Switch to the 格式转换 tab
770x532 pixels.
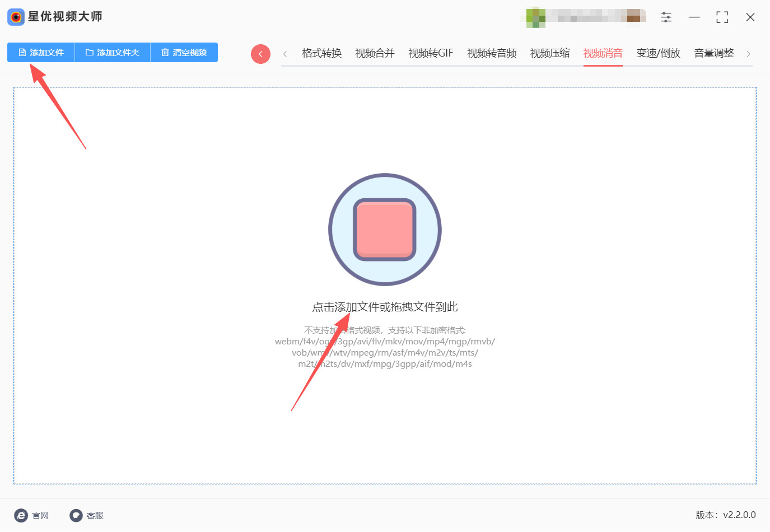pos(321,53)
